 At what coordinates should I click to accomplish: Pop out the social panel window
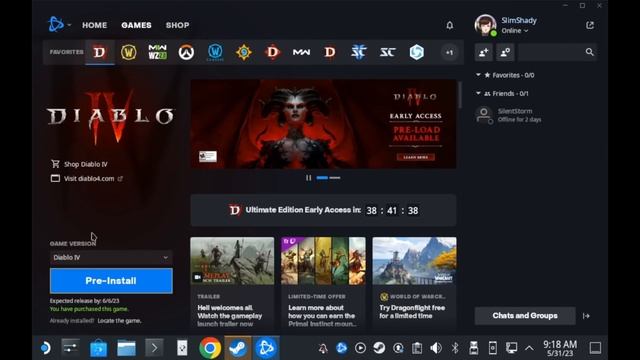click(590, 25)
